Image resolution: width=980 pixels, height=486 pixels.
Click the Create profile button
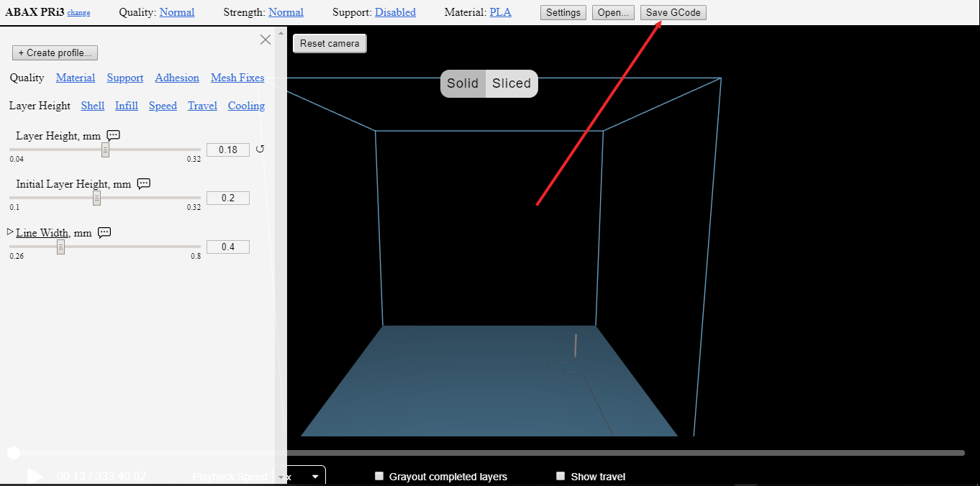point(55,53)
